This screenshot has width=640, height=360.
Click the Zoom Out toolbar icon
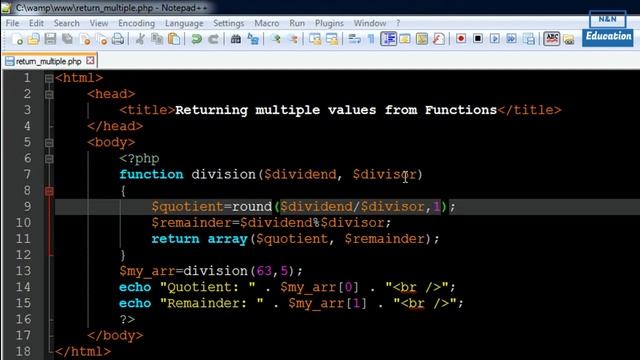293,39
